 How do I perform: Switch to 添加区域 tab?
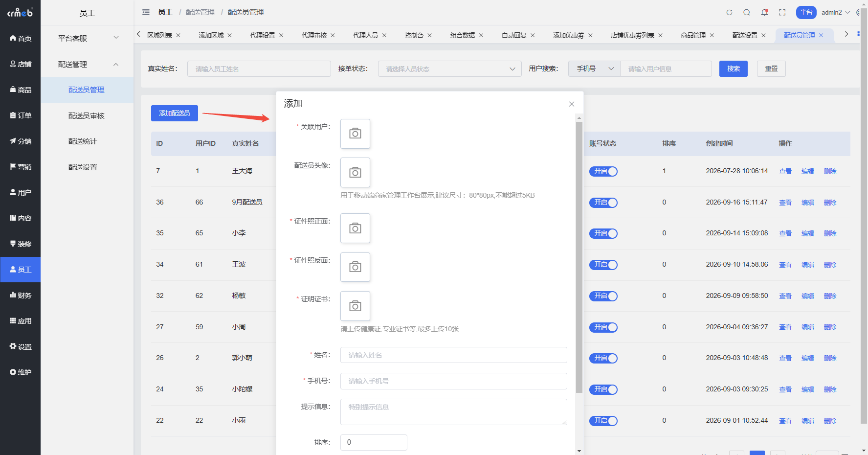211,35
